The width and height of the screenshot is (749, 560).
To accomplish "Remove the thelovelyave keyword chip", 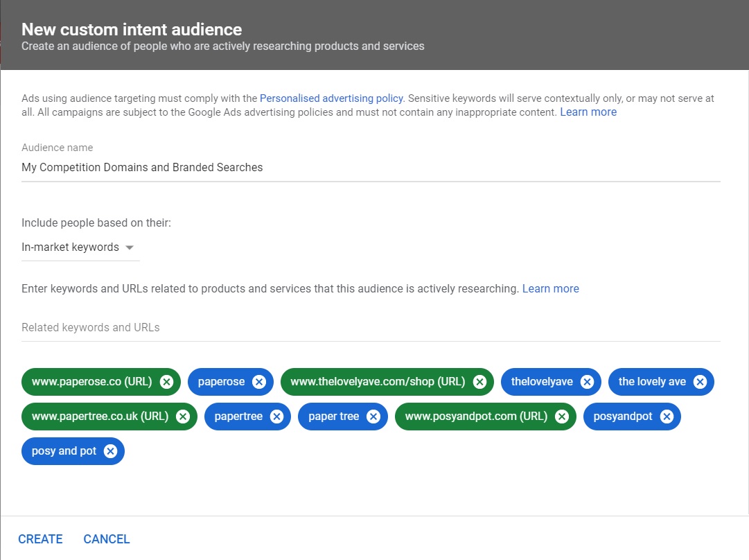I will click(587, 382).
